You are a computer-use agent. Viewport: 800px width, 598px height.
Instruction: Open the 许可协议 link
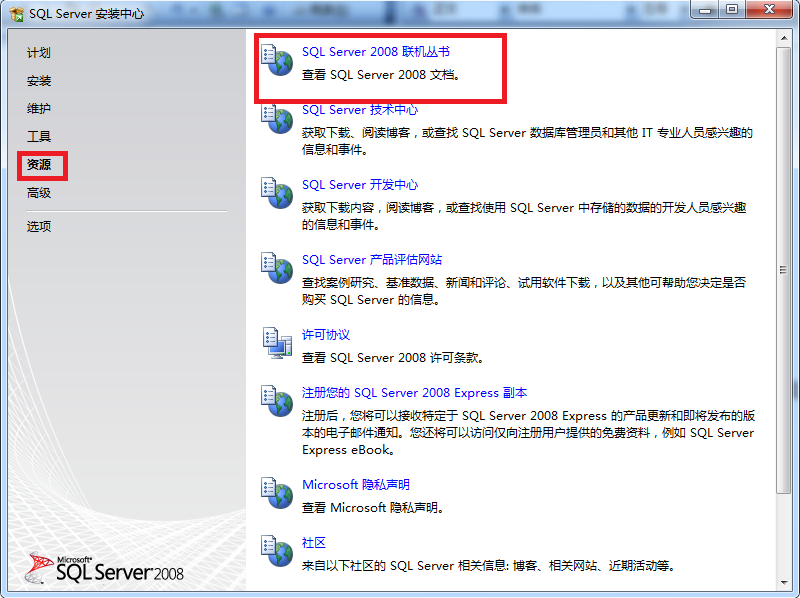click(326, 334)
